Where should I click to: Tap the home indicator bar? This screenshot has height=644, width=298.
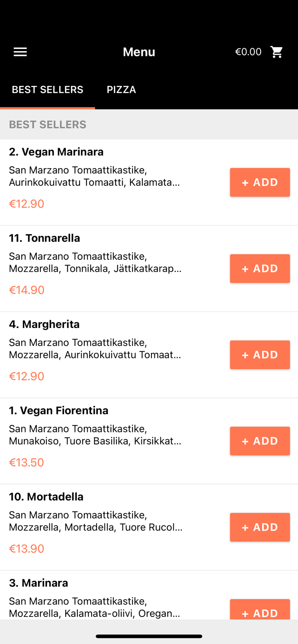pos(149,636)
